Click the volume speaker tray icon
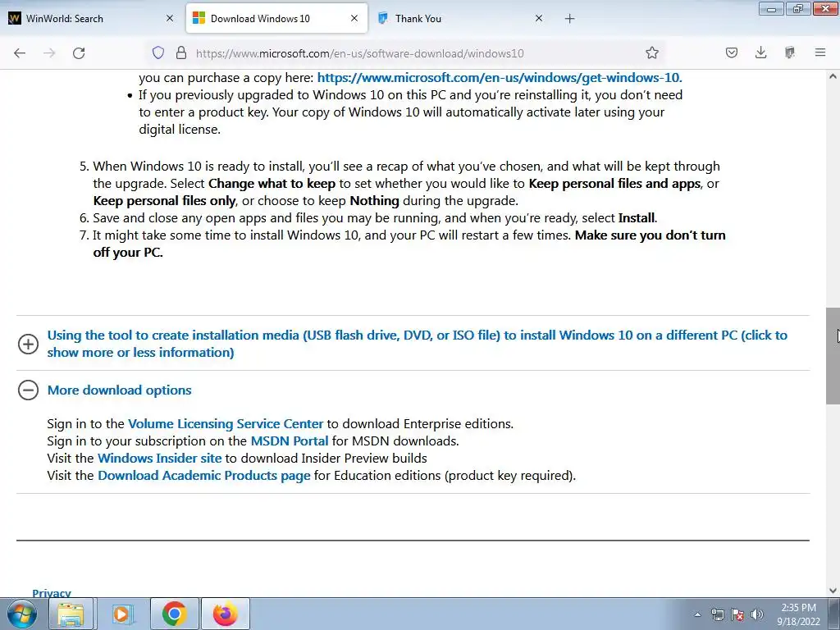The height and width of the screenshot is (630, 840). pos(756,614)
